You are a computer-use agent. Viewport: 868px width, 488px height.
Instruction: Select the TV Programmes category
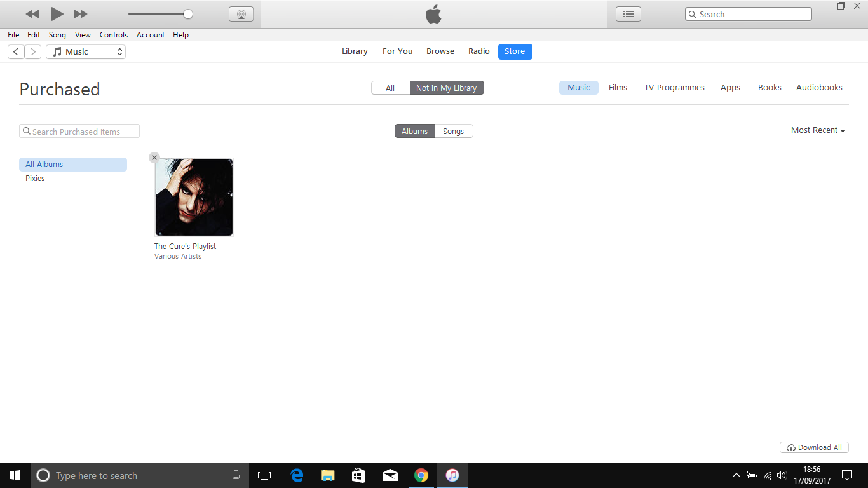click(674, 88)
